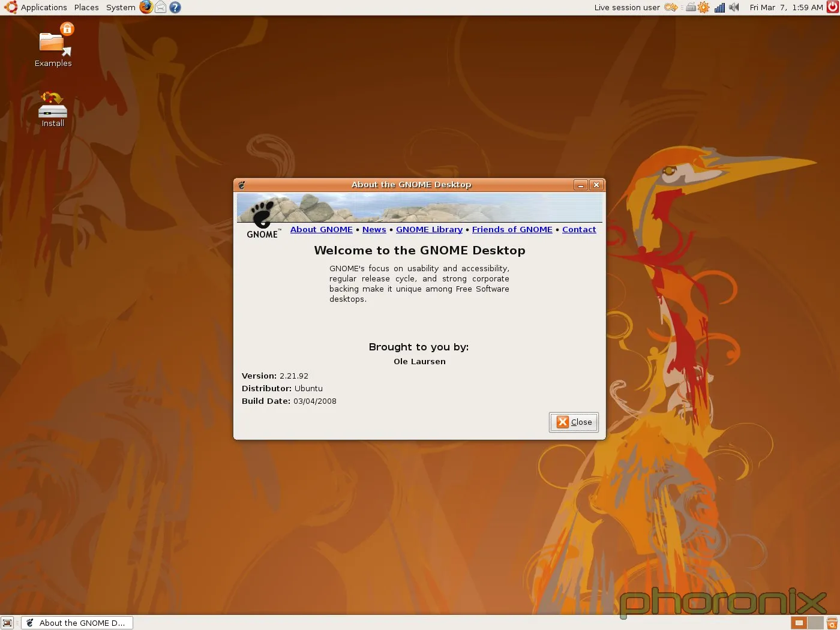
Task: Follow the News link
Action: (374, 229)
